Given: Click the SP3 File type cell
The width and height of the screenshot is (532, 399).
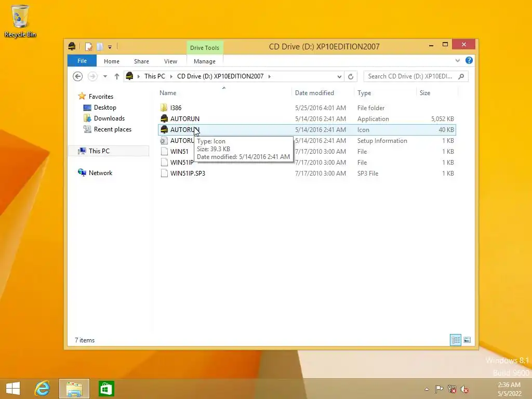Looking at the screenshot, I should (368, 173).
